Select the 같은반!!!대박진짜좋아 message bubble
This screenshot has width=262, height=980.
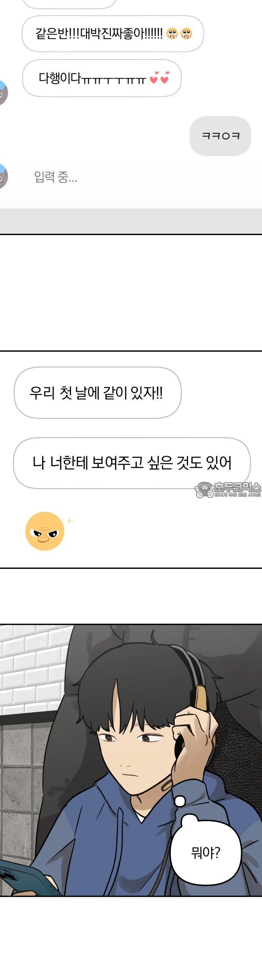[113, 34]
